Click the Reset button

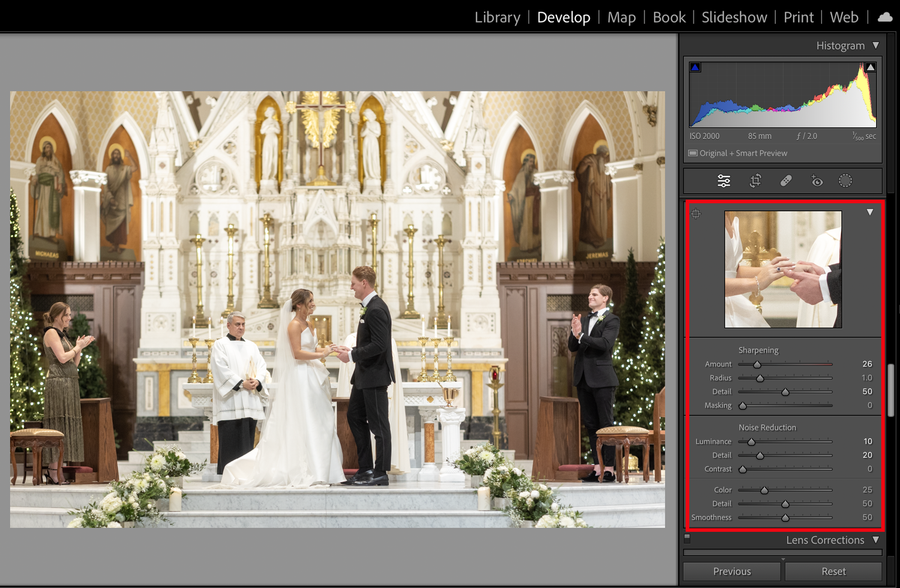point(833,571)
